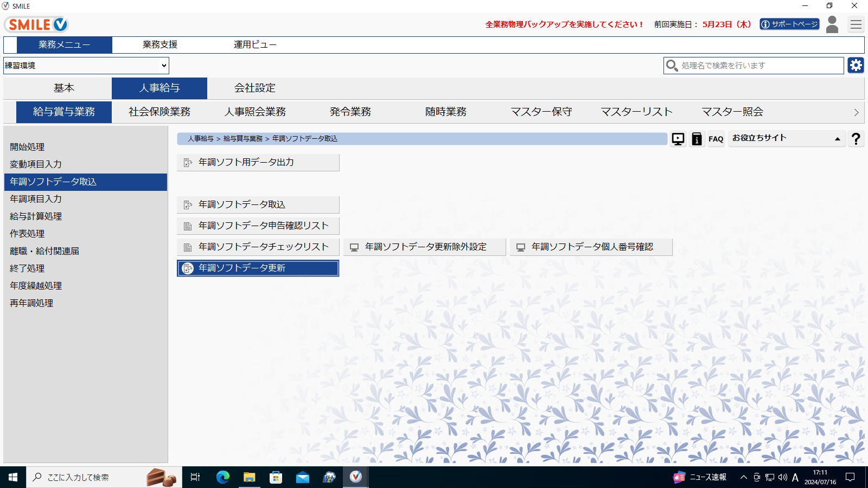Open the 運用ビュー menu tab
Image resolution: width=868 pixels, height=488 pixels.
click(255, 44)
